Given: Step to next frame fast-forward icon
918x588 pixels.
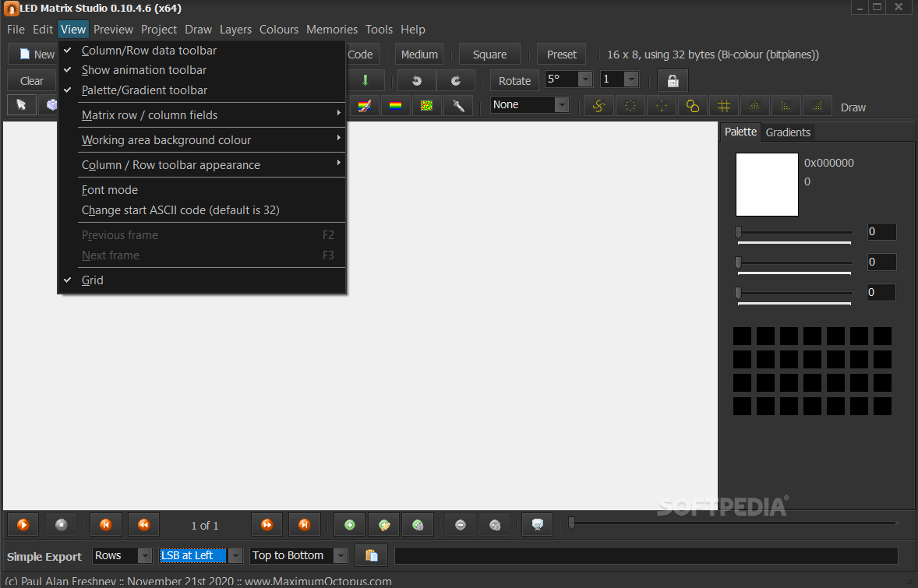Looking at the screenshot, I should [267, 525].
